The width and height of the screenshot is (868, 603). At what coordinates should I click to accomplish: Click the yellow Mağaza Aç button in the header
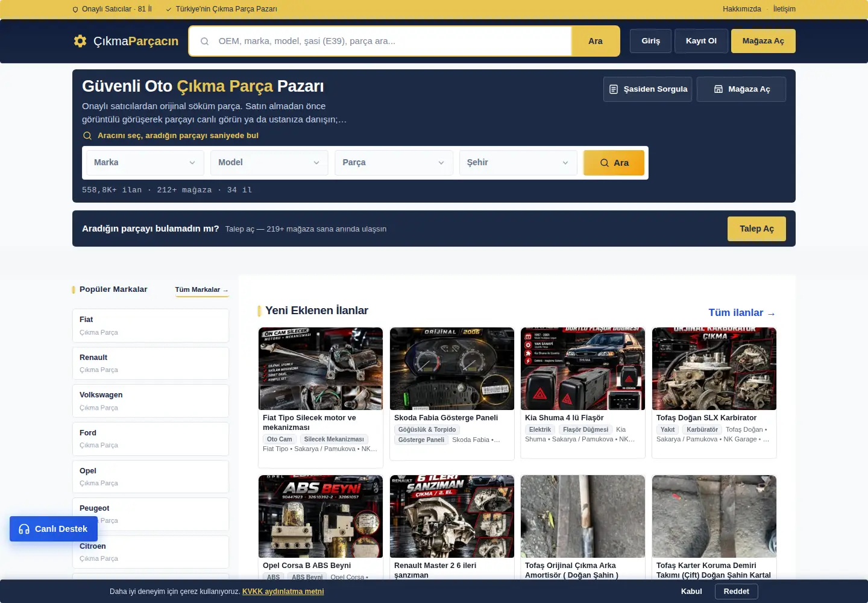763,41
